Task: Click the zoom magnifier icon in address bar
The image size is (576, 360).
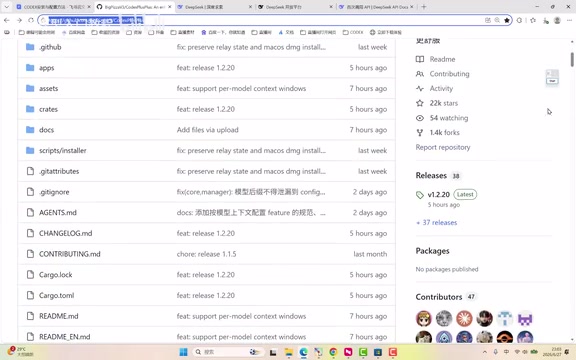Action: 497,20
